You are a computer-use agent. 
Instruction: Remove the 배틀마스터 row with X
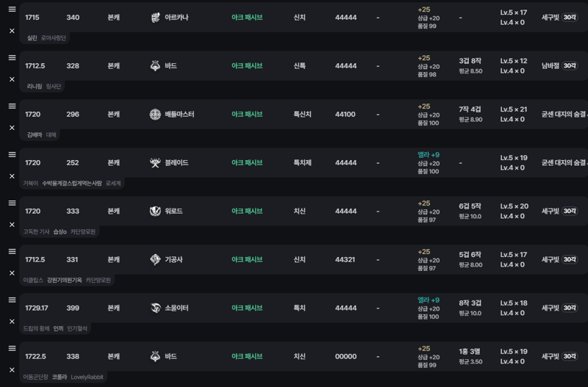(12, 128)
